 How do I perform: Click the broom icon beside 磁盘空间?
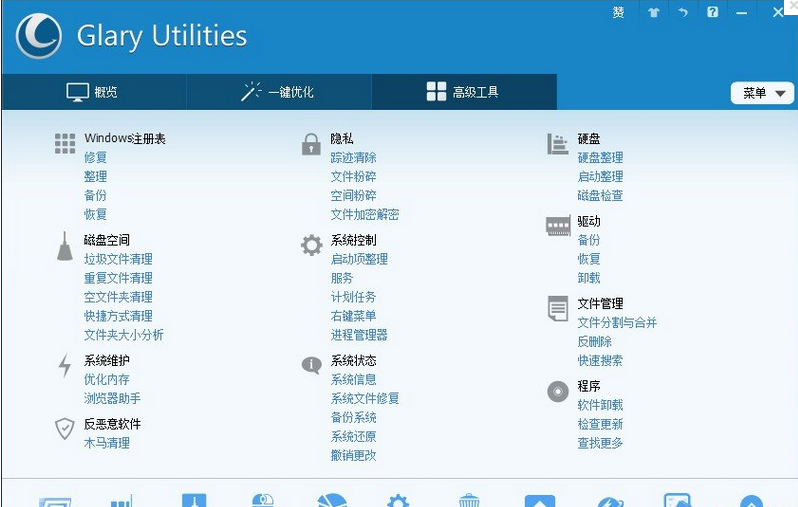coord(65,246)
